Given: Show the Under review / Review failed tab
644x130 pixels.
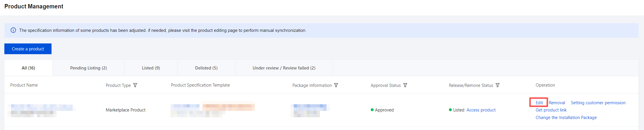Looking at the screenshot, I should coord(284,68).
